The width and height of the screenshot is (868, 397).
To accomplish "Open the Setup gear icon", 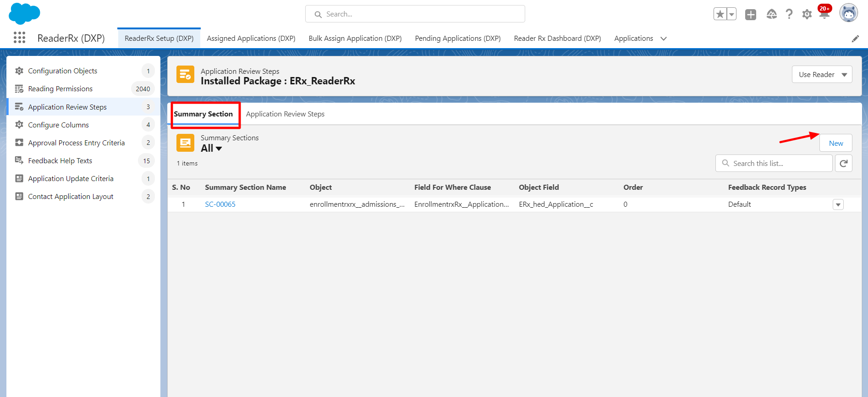I will (807, 14).
